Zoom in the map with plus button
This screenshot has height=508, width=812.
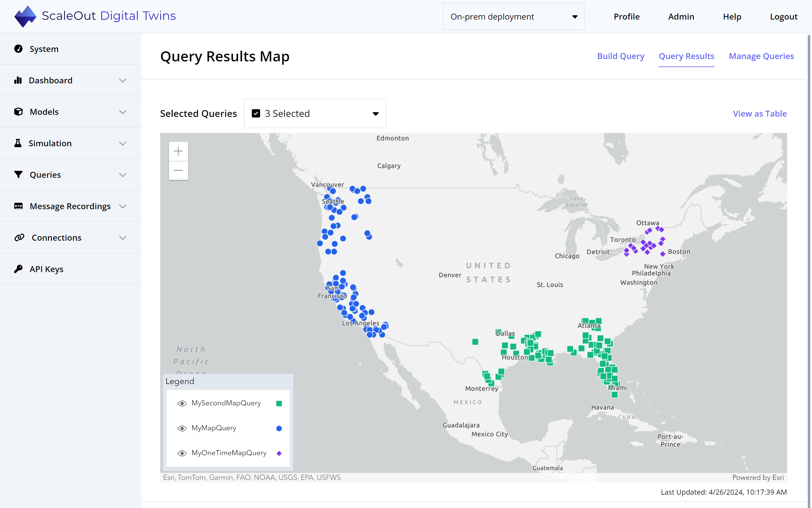178,151
